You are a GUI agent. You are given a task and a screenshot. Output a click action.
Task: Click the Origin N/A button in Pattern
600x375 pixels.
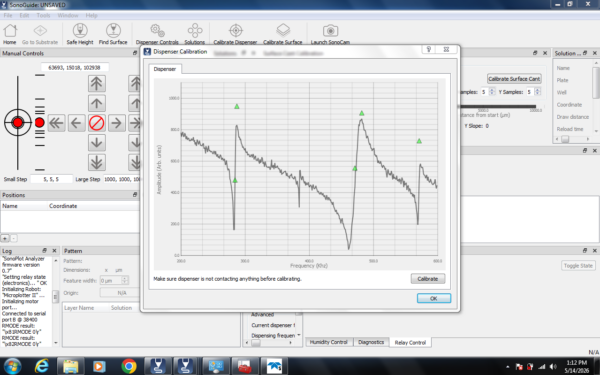[121, 293]
